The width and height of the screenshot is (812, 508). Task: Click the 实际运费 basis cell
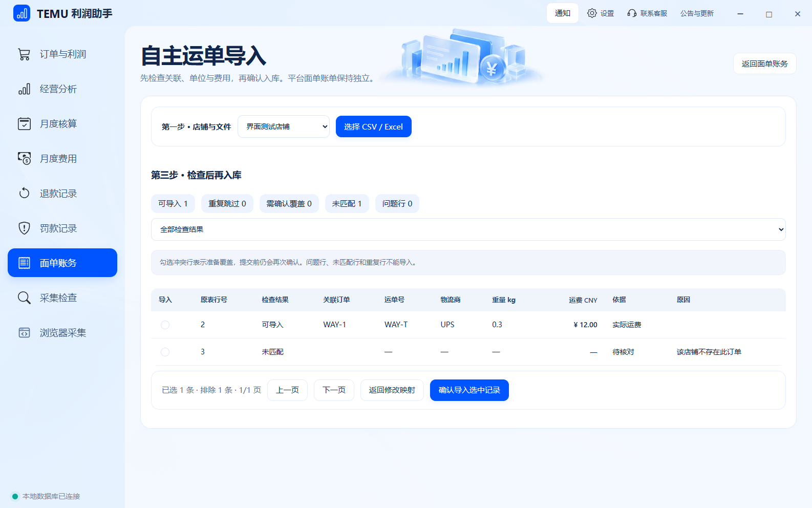point(627,325)
